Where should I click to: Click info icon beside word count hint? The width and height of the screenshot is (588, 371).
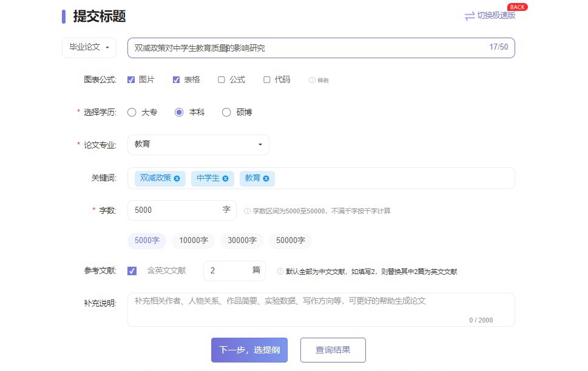pyautogui.click(x=247, y=211)
